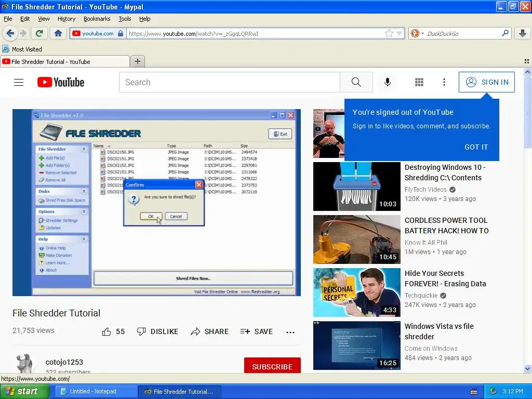Click the browser Forward arrow button
532x399 pixels.
[x=23, y=33]
